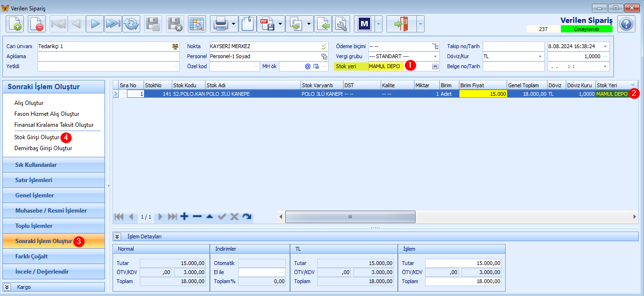The height and width of the screenshot is (296, 644).
Task: Click the Açıklama input field
Action: tap(109, 56)
